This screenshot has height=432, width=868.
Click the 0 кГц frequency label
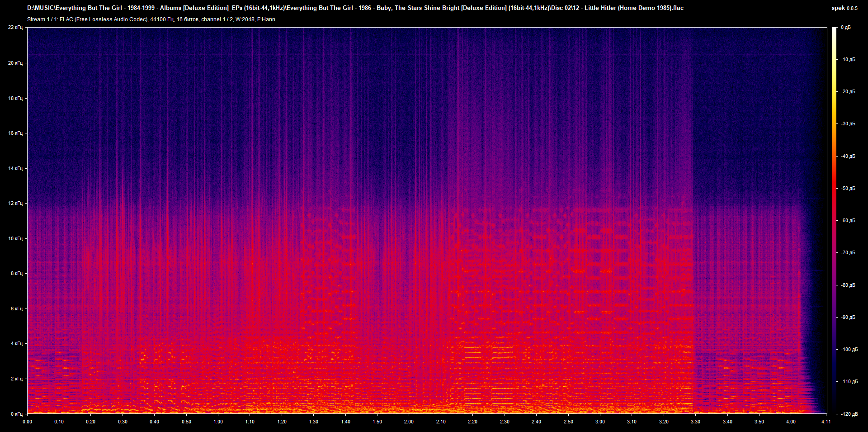pyautogui.click(x=17, y=414)
